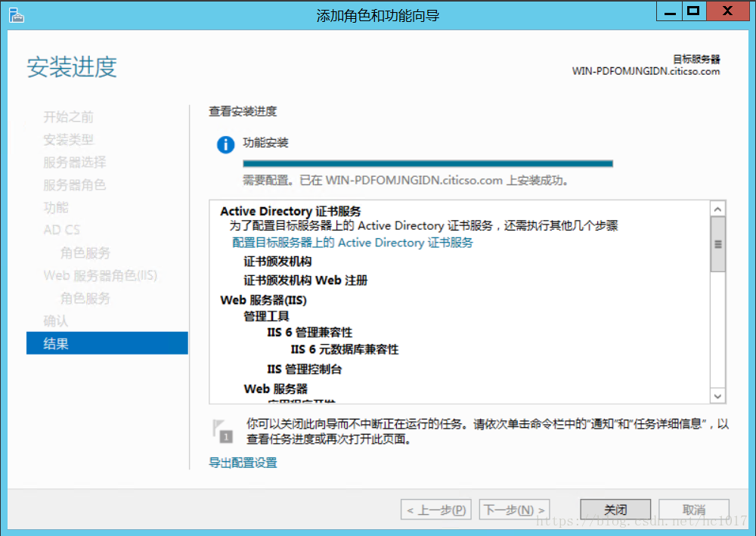756x536 pixels.
Task: Click the 功能安装 label
Action: tap(265, 143)
